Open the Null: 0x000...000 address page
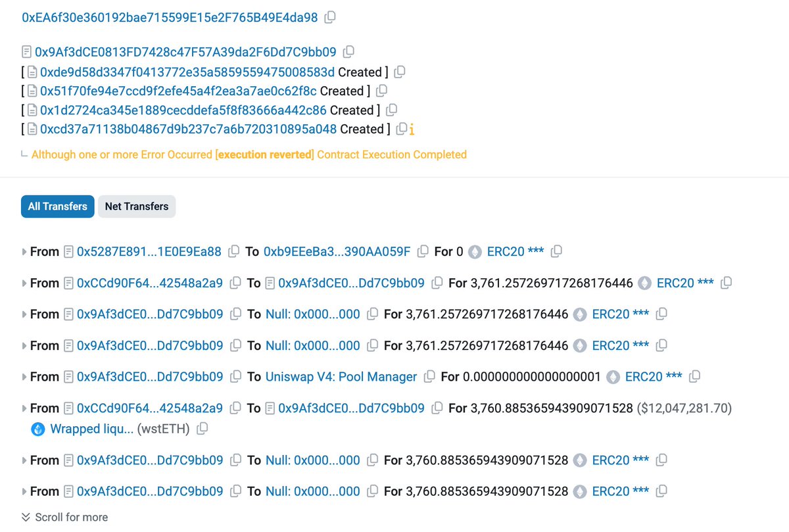Image resolution: width=789 pixels, height=532 pixels. pyautogui.click(x=312, y=314)
